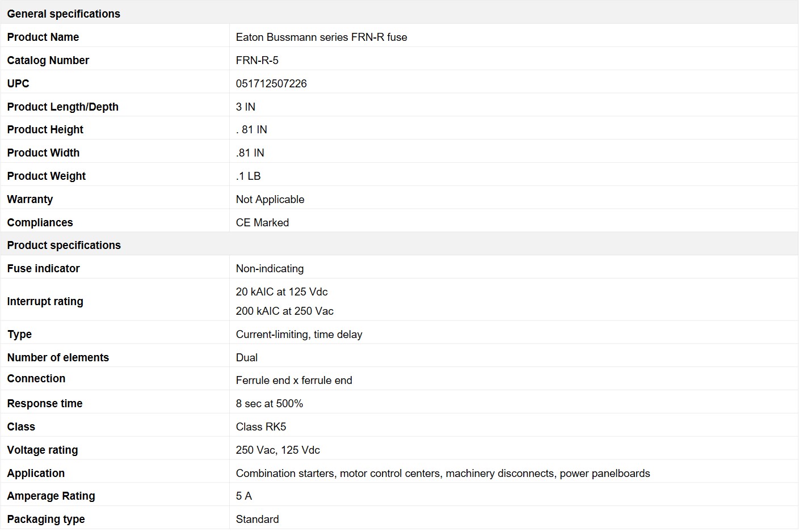This screenshot has width=799, height=532.
Task: Click the CE Marked compliance value
Action: [262, 222]
